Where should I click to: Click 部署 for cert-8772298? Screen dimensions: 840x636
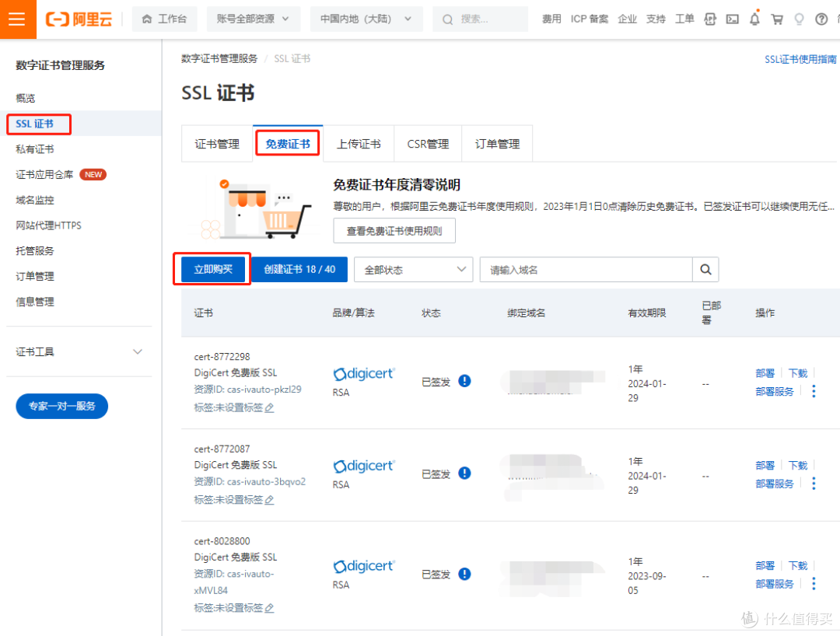click(x=765, y=373)
